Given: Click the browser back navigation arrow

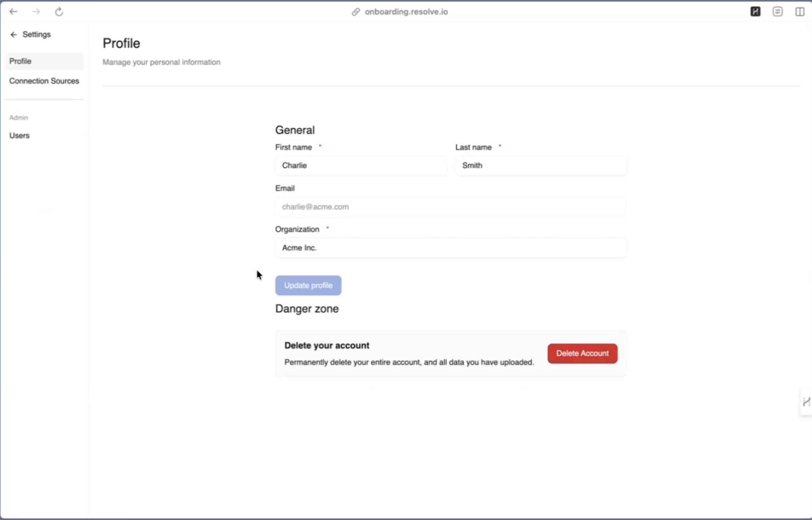Looking at the screenshot, I should pyautogui.click(x=14, y=12).
